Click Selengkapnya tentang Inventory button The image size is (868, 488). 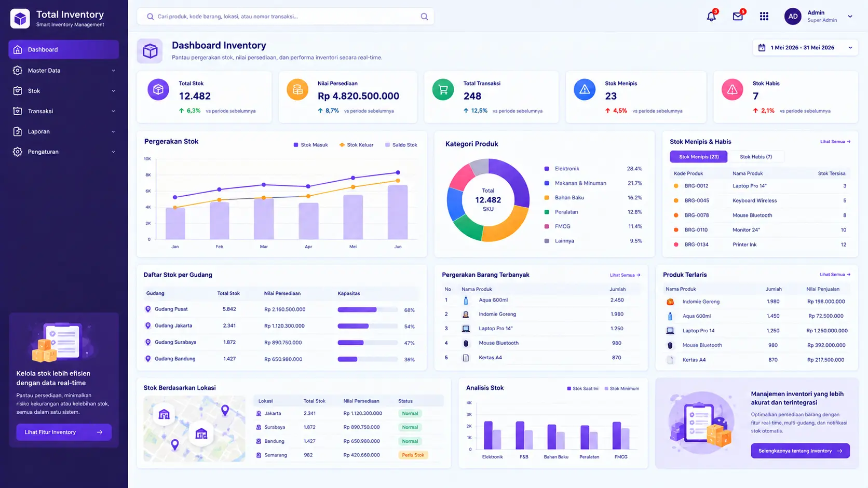(x=800, y=451)
